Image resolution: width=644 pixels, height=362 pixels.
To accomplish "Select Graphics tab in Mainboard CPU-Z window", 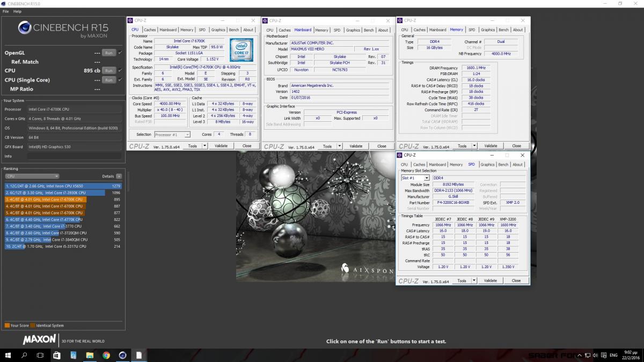I will [x=353, y=30].
